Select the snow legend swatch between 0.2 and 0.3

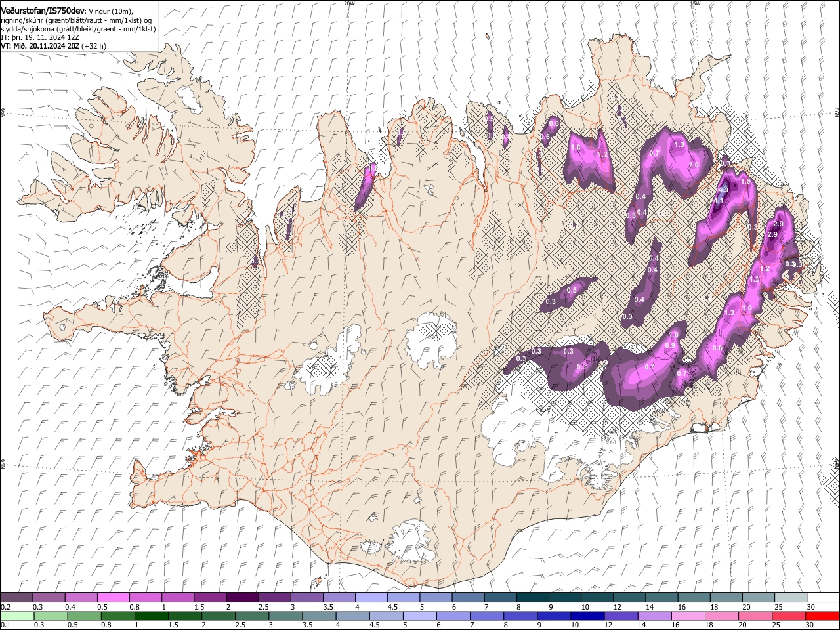(x=16, y=597)
